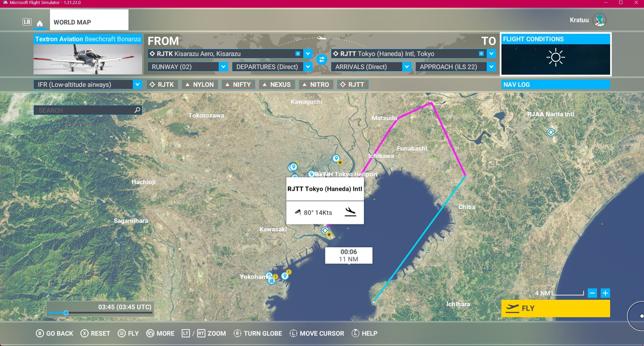Open the NAV LOG panel
This screenshot has width=644, height=346.
click(x=555, y=84)
